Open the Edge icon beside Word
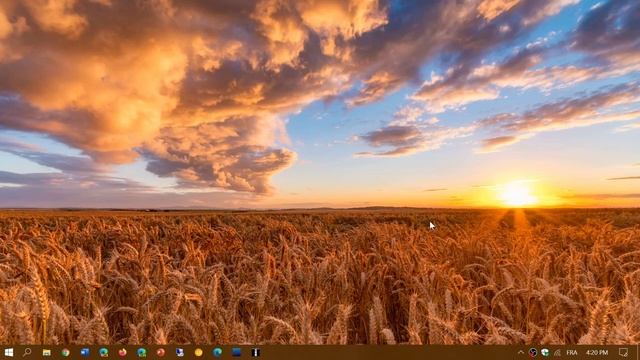This screenshot has height=360, width=640. click(x=104, y=352)
